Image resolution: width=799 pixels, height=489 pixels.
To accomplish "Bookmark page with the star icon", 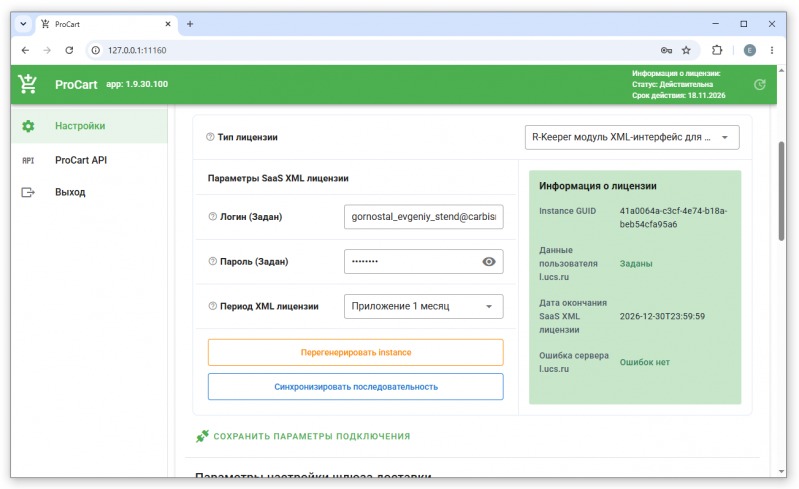I will (686, 50).
